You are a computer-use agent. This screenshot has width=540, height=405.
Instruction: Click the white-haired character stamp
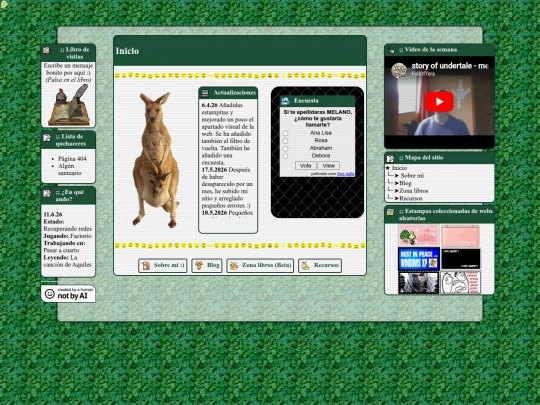point(418,282)
